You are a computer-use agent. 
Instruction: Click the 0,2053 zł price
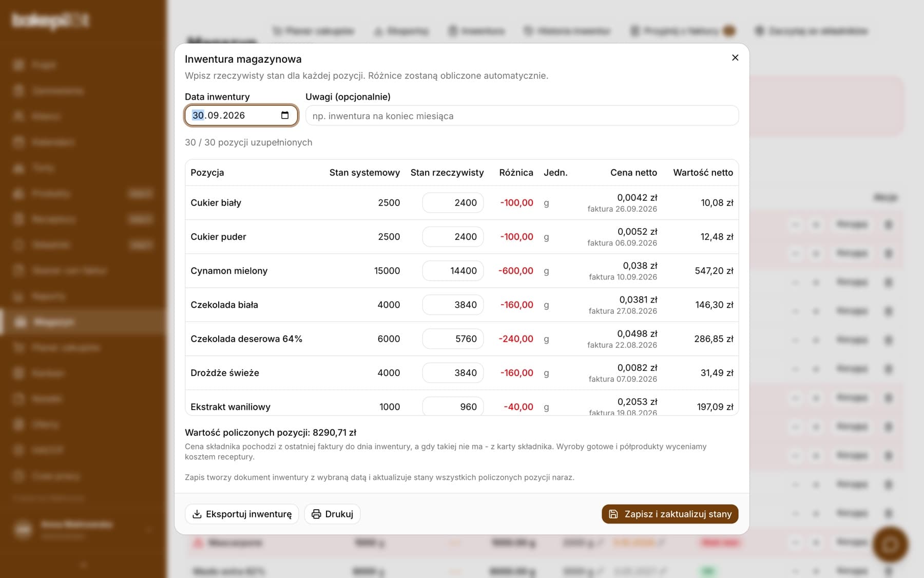637,402
